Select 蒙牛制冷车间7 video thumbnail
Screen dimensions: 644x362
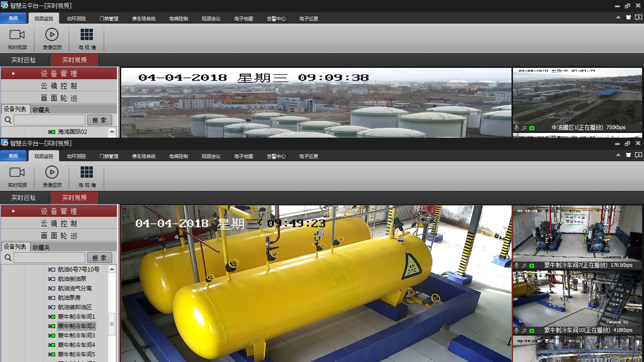coord(578,233)
